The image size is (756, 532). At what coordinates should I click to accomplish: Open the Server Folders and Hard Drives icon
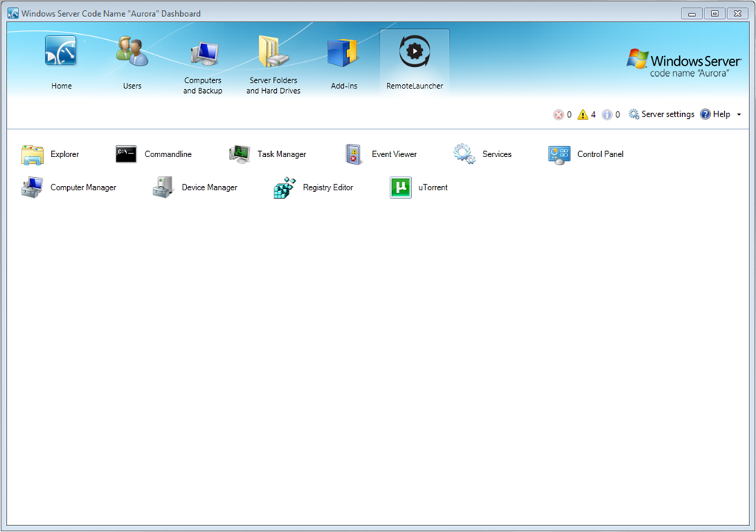click(273, 51)
